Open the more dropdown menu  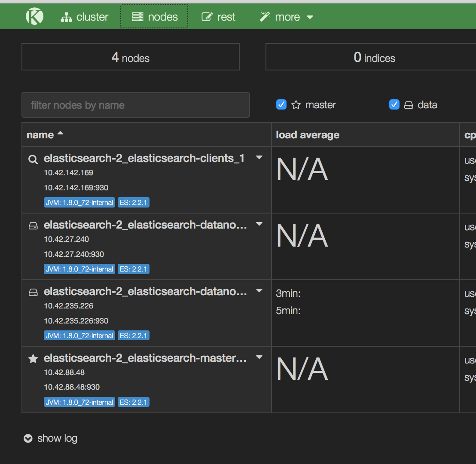287,17
